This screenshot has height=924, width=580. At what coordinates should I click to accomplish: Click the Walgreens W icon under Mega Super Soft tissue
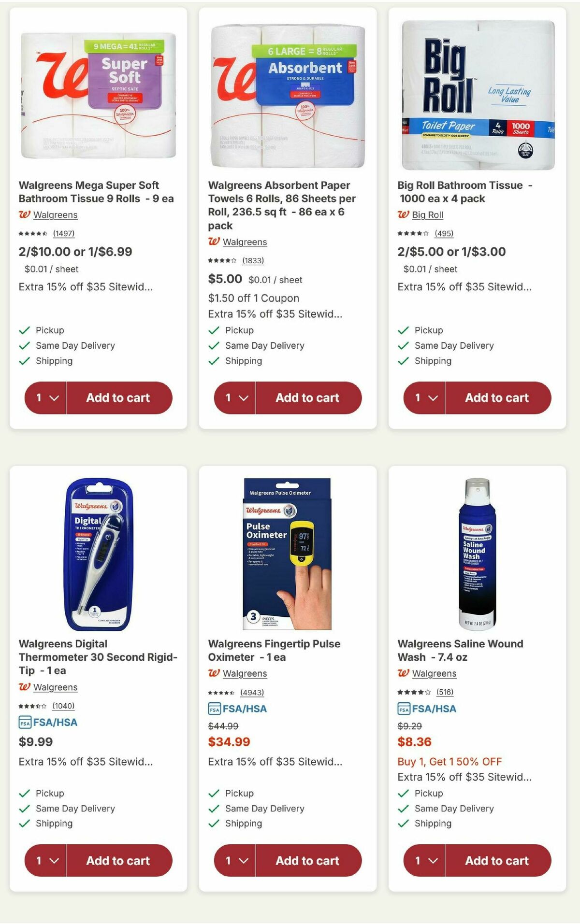coord(25,214)
